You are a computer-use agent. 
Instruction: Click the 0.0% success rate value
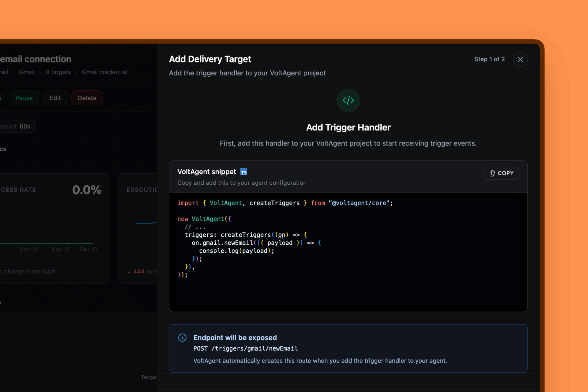[87, 190]
